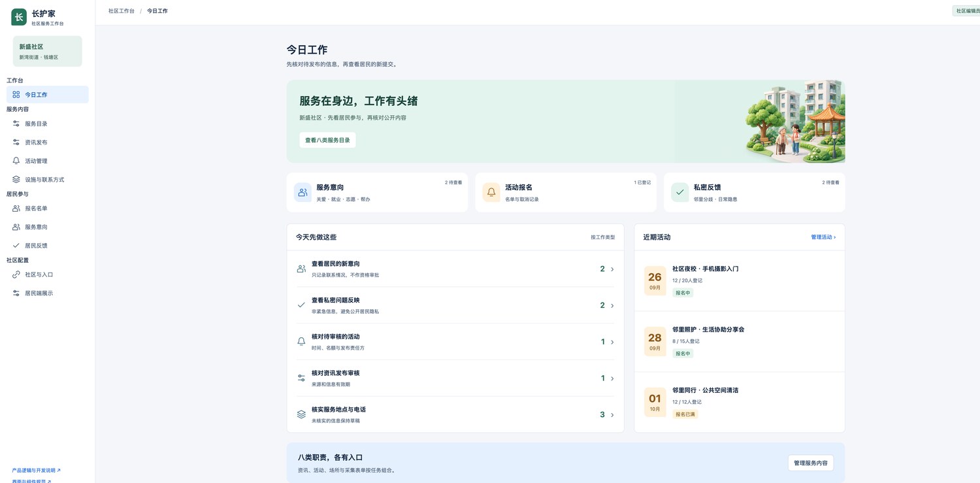The height and width of the screenshot is (483, 980).
Task: Click the 活动管理 bell icon in sidebar
Action: 16,161
